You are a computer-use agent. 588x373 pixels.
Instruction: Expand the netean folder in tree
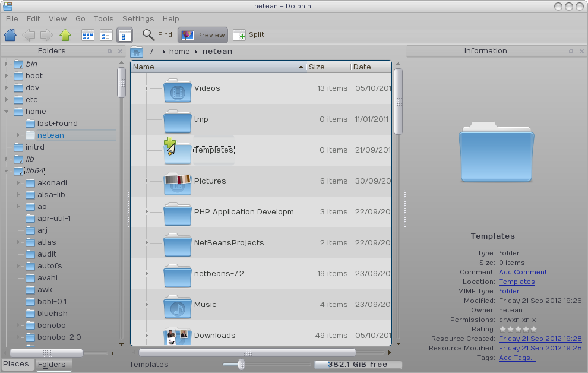click(18, 135)
